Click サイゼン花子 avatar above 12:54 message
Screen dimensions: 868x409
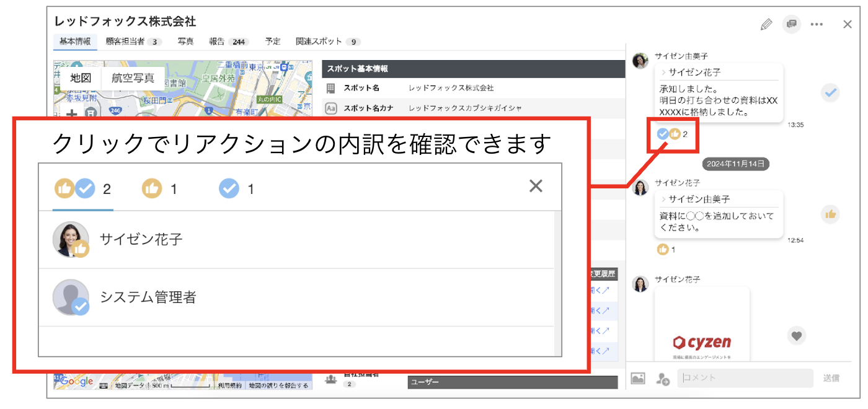[640, 188]
